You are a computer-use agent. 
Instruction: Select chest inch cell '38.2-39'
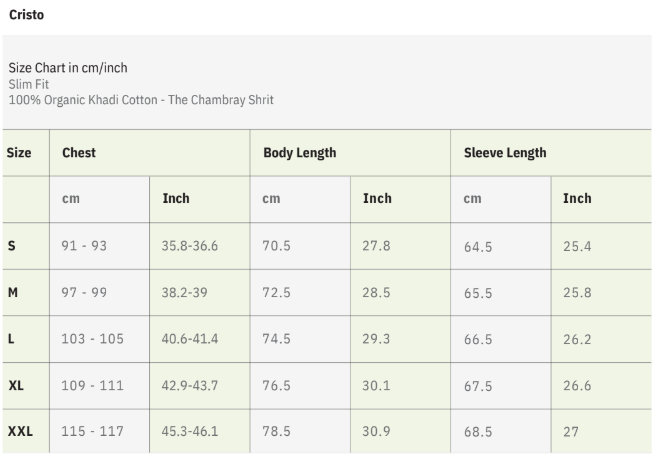(186, 292)
